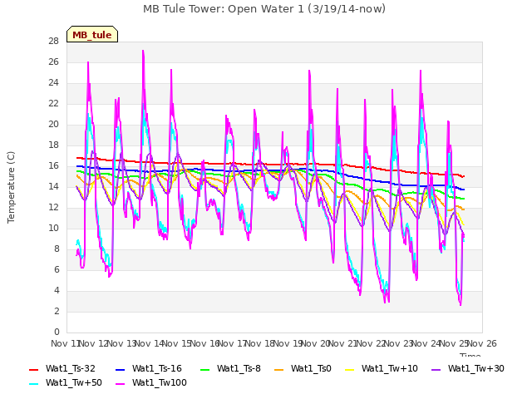Image resolution: width=532 pixels, height=399 pixels.
Task: Click the purple Wat1_Tw+30 color marker
Action: tap(436, 369)
